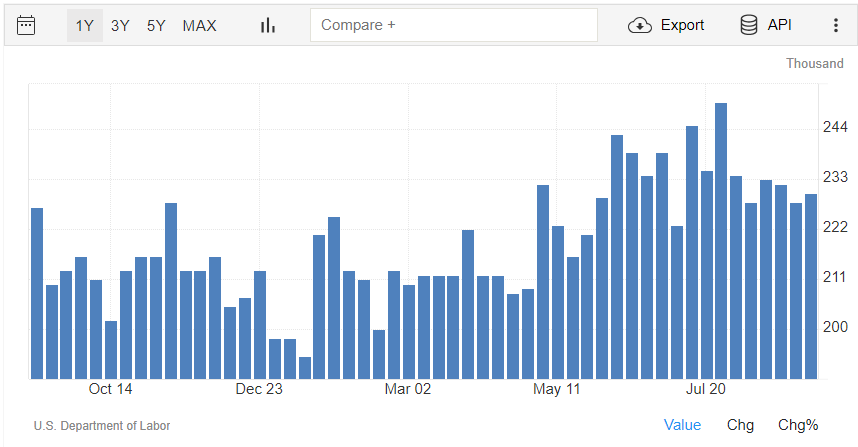Click the API database icon
Image resolution: width=858 pixels, height=447 pixels.
tap(749, 25)
